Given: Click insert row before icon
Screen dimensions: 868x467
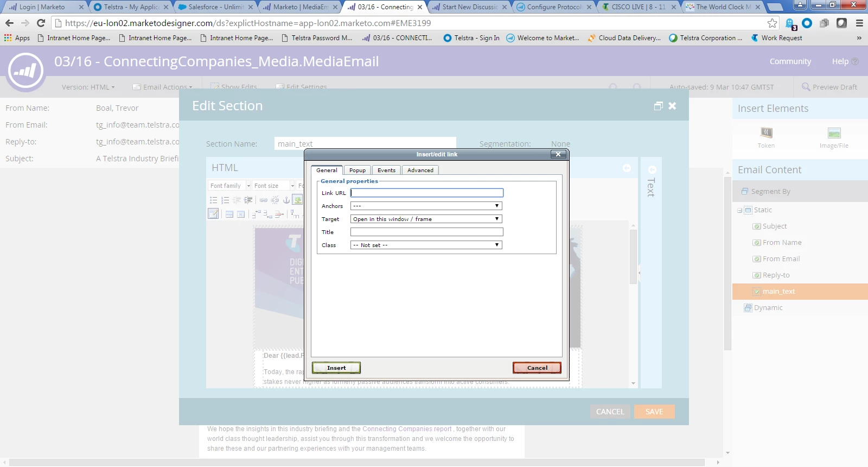Looking at the screenshot, I should coord(257,214).
